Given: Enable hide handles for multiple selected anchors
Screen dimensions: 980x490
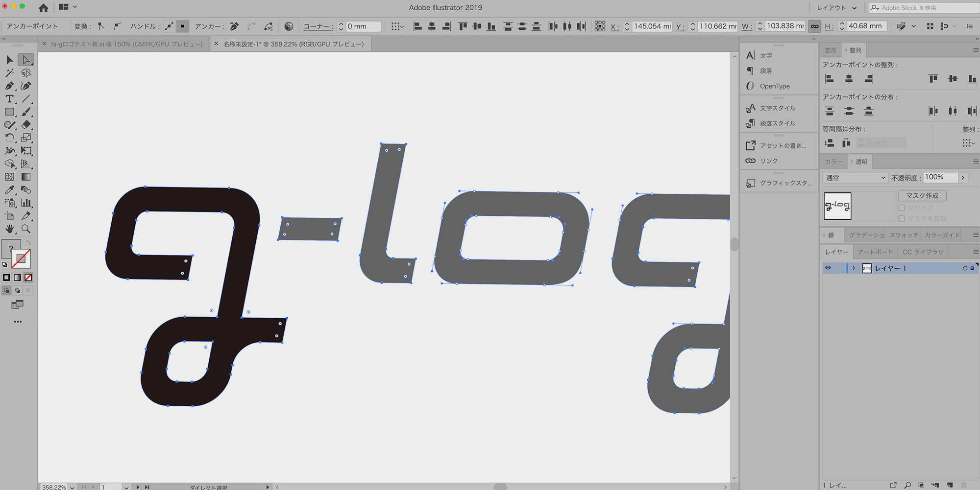Looking at the screenshot, I should pos(182,26).
